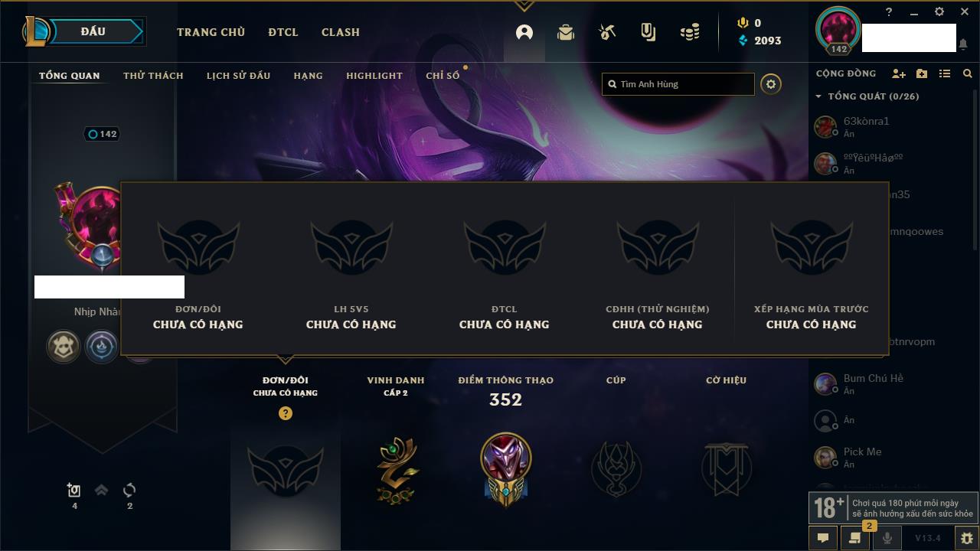Open the Loot hammer icon
The image size is (980, 551).
(607, 32)
